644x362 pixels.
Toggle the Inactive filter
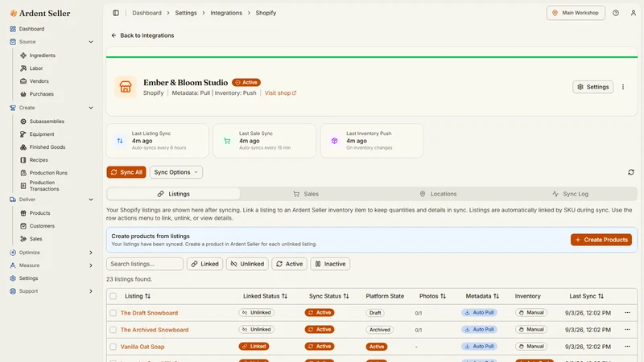tap(330, 264)
